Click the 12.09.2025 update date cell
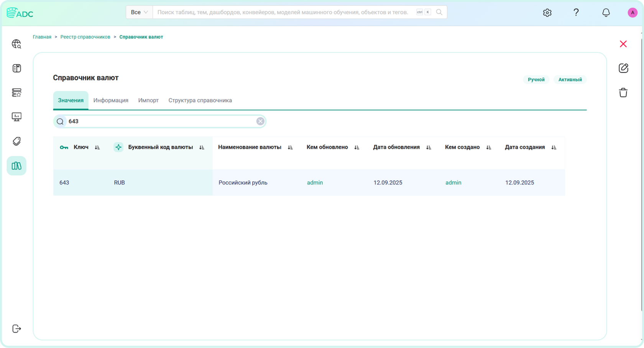The height and width of the screenshot is (348, 644). point(388,183)
